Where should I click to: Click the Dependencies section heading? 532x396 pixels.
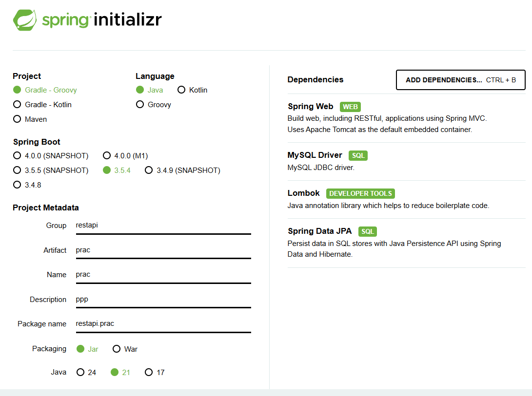315,79
